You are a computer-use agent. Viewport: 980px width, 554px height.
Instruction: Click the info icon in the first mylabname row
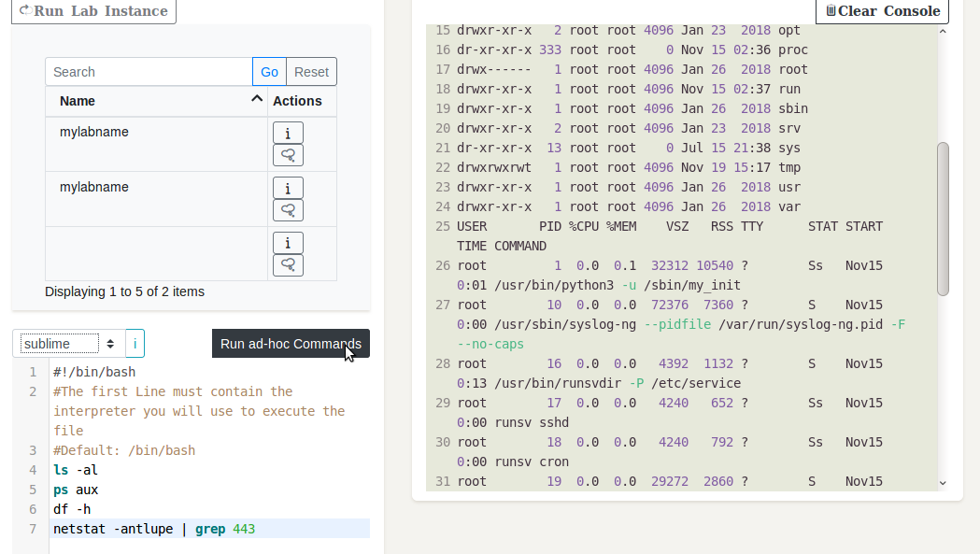[288, 134]
